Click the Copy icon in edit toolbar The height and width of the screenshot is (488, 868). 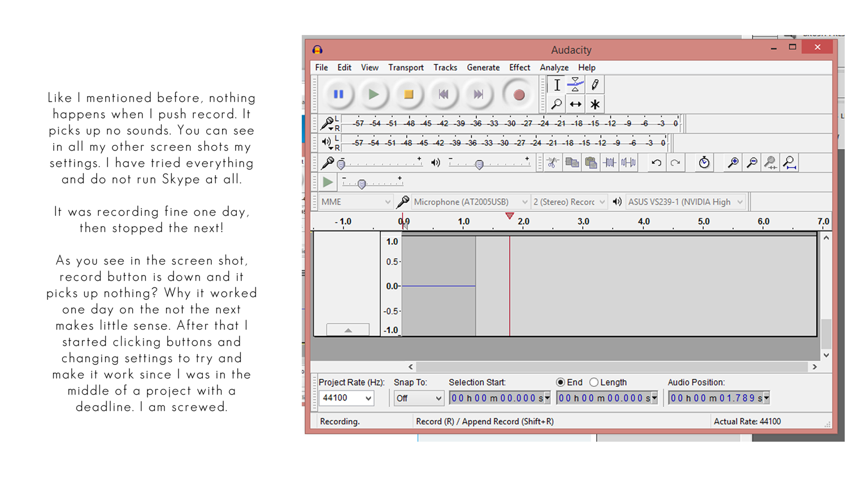[x=572, y=163]
